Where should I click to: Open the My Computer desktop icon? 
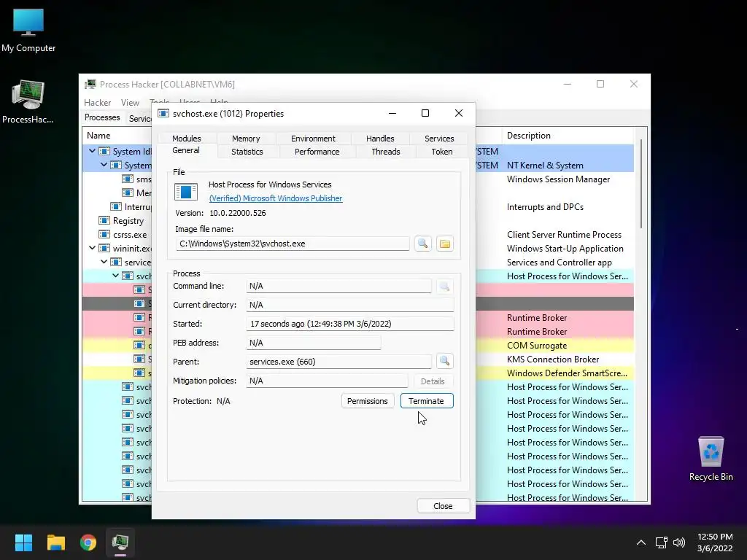[x=28, y=31]
